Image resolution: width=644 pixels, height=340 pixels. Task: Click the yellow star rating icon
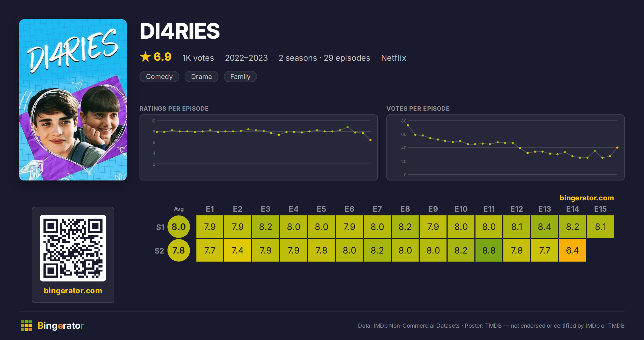tap(145, 57)
